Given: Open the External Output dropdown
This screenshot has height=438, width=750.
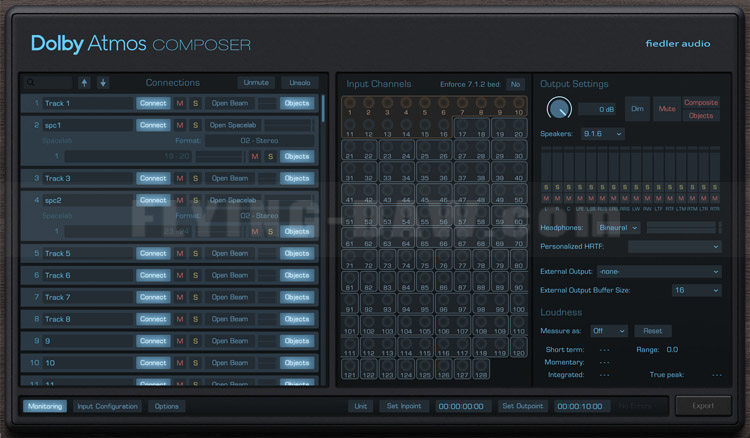Looking at the screenshot, I should (659, 272).
